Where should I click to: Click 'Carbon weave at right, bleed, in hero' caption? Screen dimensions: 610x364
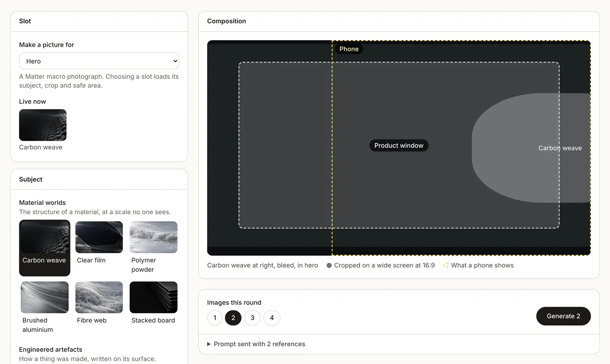click(263, 265)
